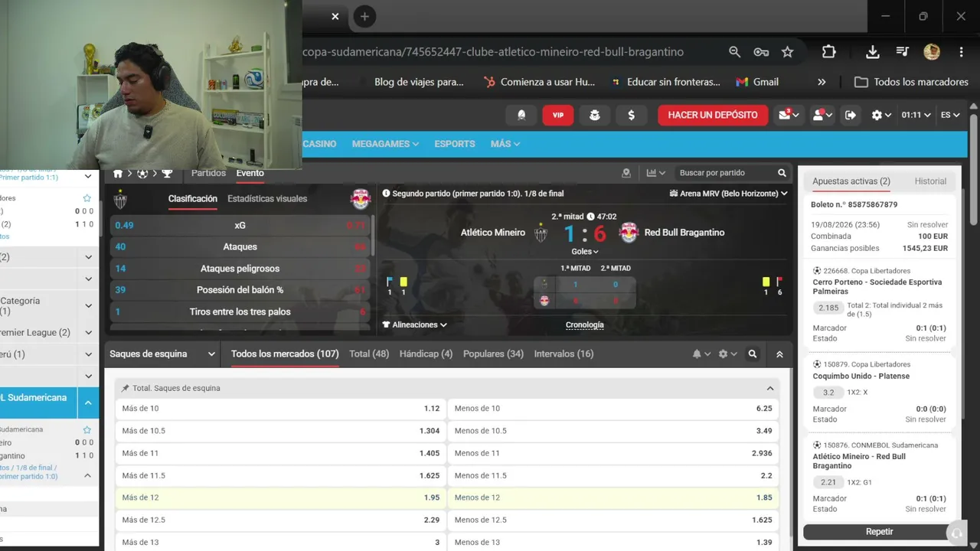Open the MÁS menu
This screenshot has width=980, height=551.
tap(505, 144)
